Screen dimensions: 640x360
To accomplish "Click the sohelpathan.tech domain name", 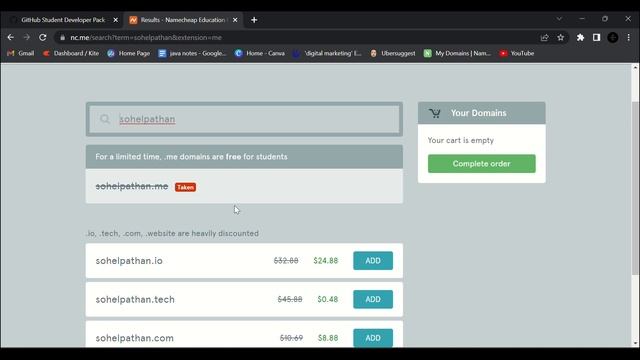I will [x=135, y=300].
